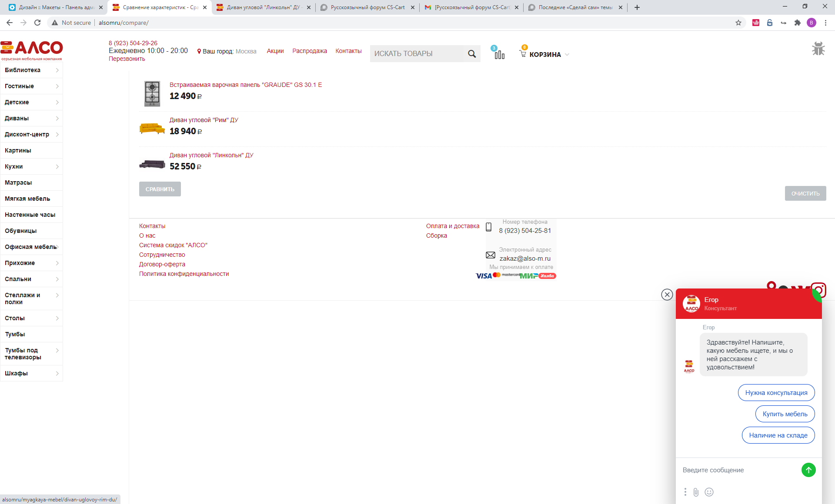Open the yellow Рим sofa thumbnail
The height and width of the screenshot is (504, 835).
click(x=152, y=129)
